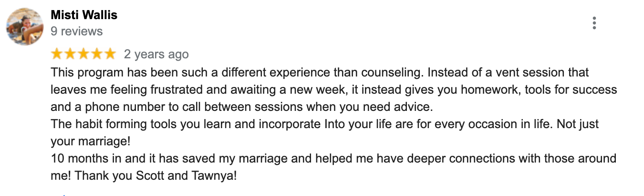This screenshot has width=644, height=196.
Task: Click the "2 years ago" timestamp
Action: point(156,54)
